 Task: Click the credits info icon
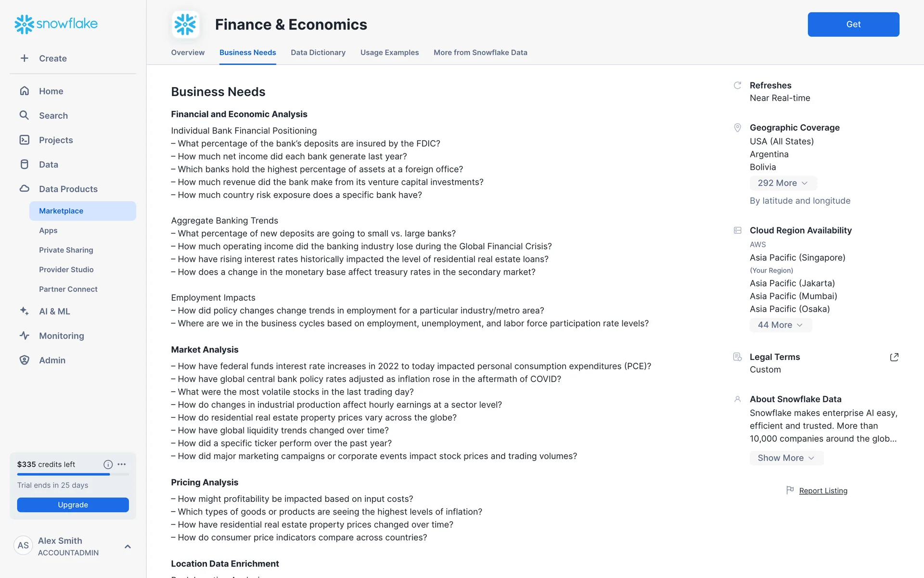[108, 464]
